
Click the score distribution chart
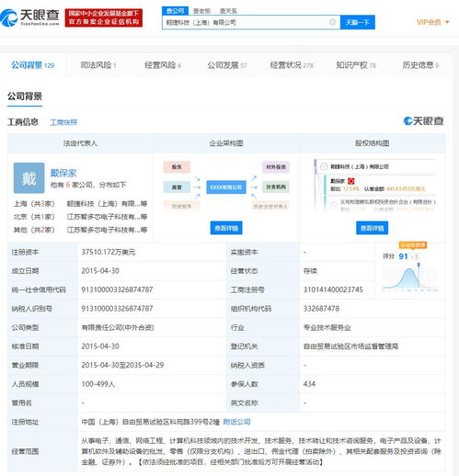click(410, 278)
